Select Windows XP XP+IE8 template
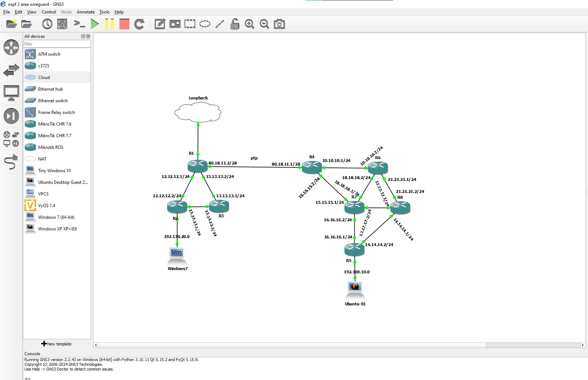This screenshot has height=380, width=588. pos(57,229)
